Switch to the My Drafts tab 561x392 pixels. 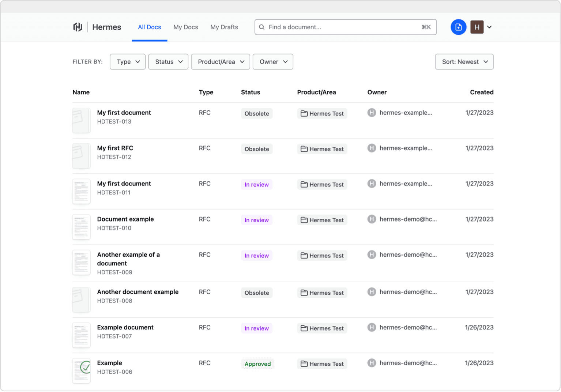[x=224, y=27]
